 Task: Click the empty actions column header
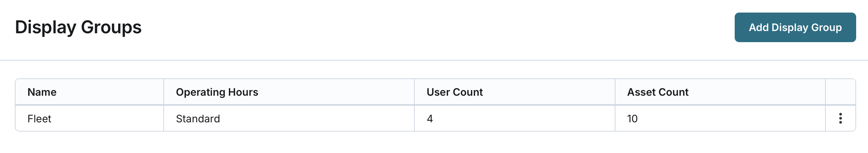840,92
